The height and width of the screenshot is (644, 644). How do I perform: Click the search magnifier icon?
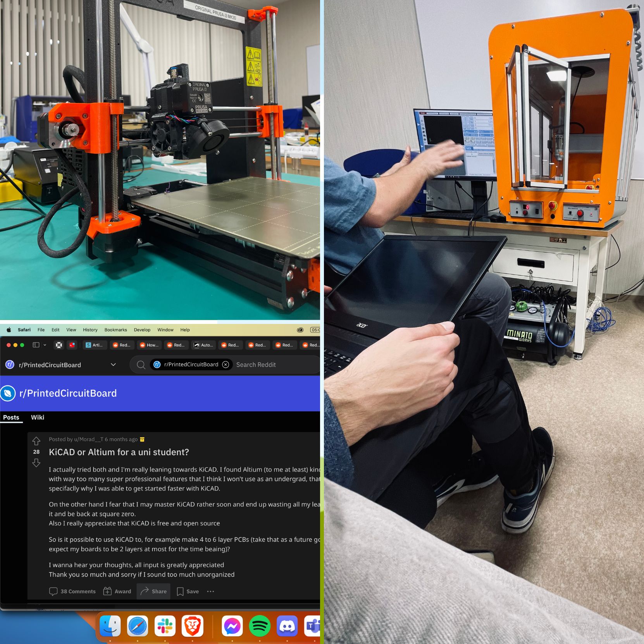141,365
